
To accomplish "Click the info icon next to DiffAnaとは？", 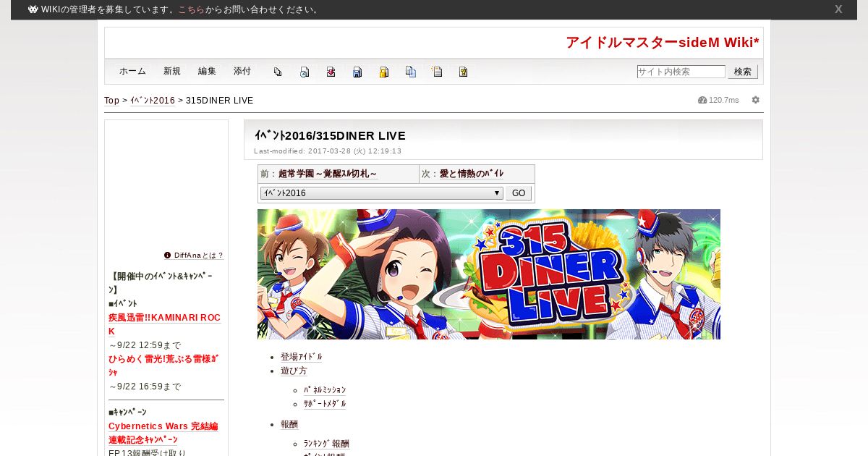I will pyautogui.click(x=167, y=255).
